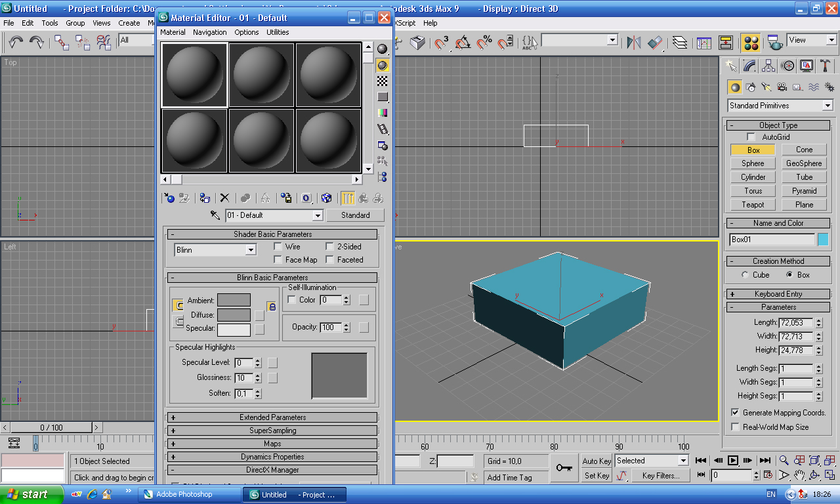Open the Navigation menu in Material Editor
840x504 pixels.
(x=209, y=32)
